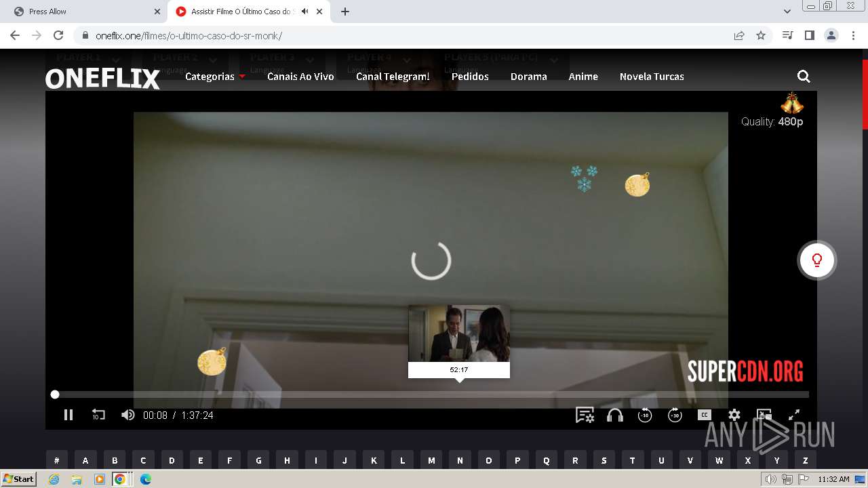Image resolution: width=868 pixels, height=488 pixels.
Task: Open Canal Telegram! link
Action: [x=393, y=77]
